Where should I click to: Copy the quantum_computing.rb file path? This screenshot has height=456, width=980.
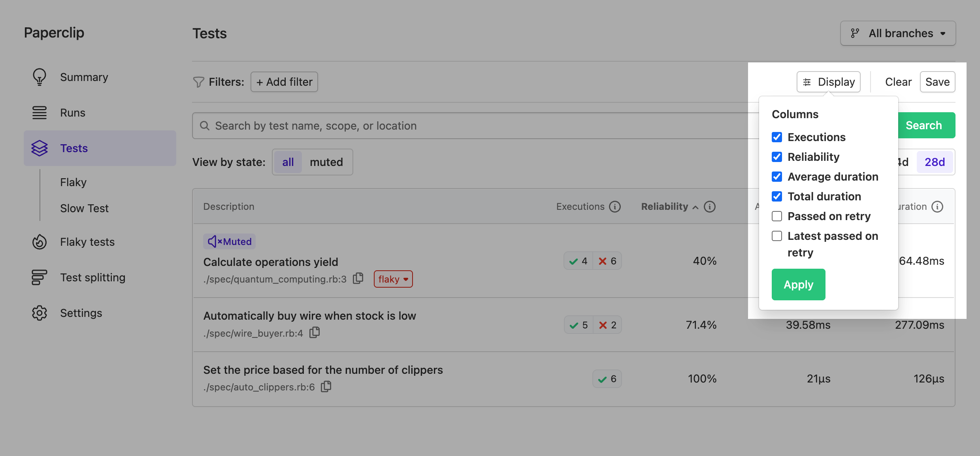(358, 279)
